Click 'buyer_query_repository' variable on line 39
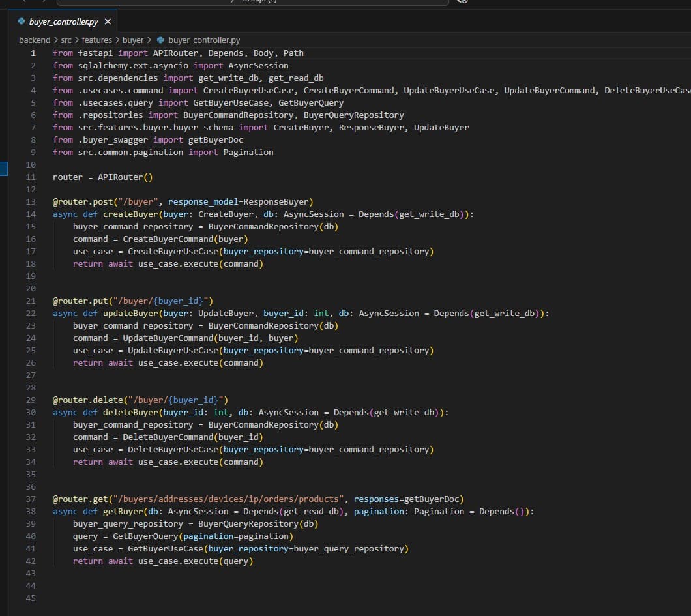691x616 pixels. 128,524
